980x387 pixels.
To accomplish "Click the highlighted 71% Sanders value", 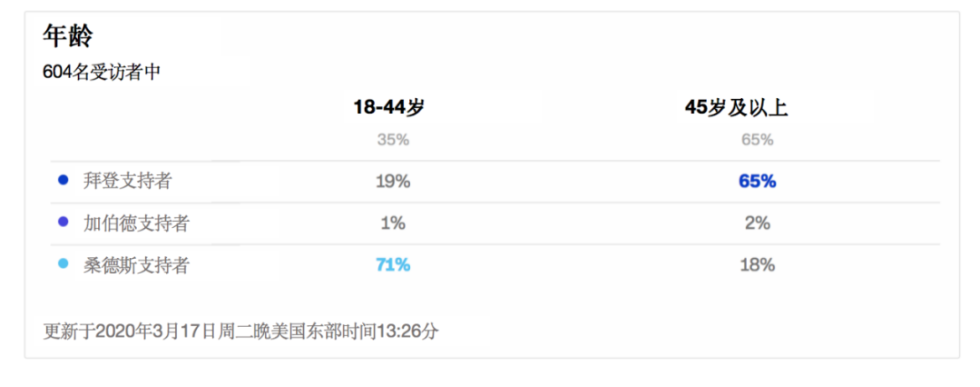I will coord(393,265).
